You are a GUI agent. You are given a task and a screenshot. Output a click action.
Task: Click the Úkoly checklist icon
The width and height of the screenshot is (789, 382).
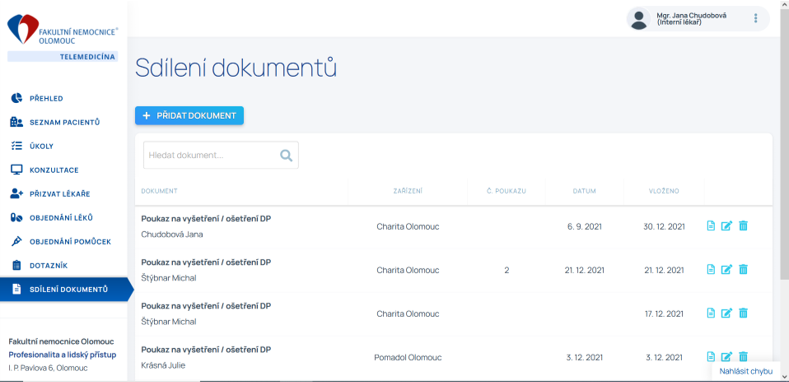[x=17, y=146]
